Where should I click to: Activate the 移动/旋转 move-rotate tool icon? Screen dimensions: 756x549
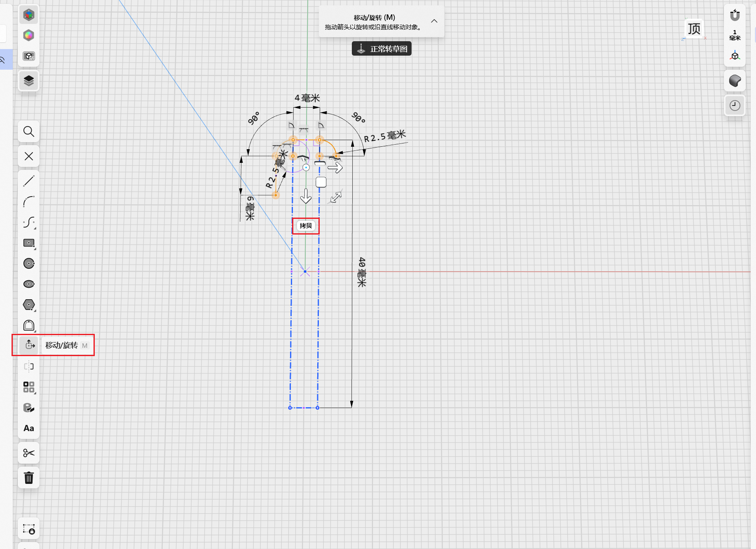pos(29,345)
